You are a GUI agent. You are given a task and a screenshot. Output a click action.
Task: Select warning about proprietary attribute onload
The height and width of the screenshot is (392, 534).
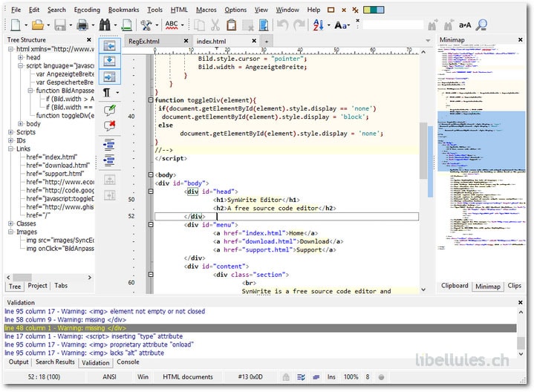99,344
